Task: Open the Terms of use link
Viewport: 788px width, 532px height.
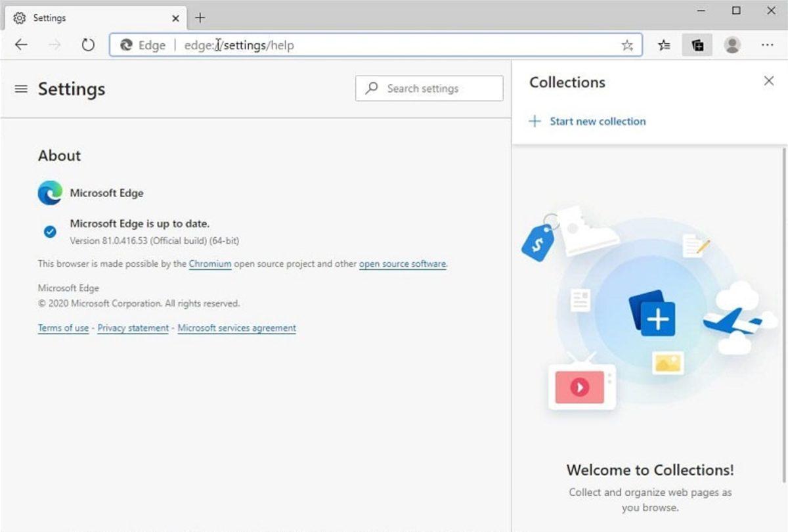Action: click(x=62, y=328)
